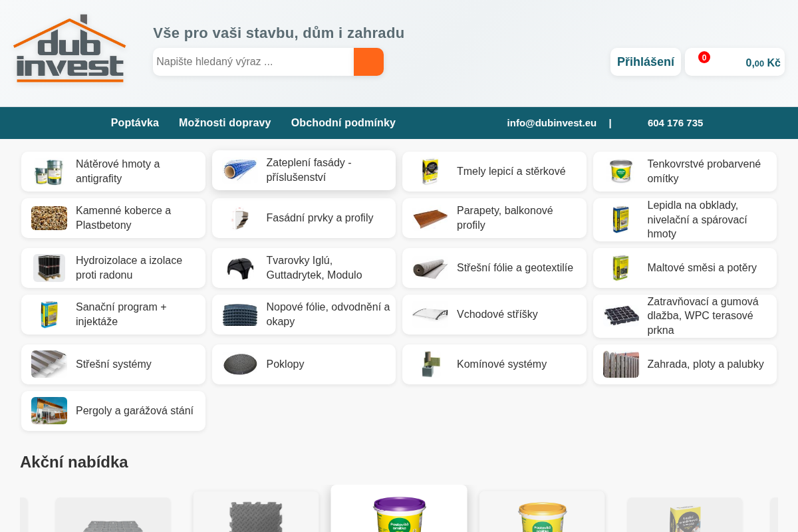Click the canopy icon for Vchodové stříšky
This screenshot has width=798, height=532.
430,315
